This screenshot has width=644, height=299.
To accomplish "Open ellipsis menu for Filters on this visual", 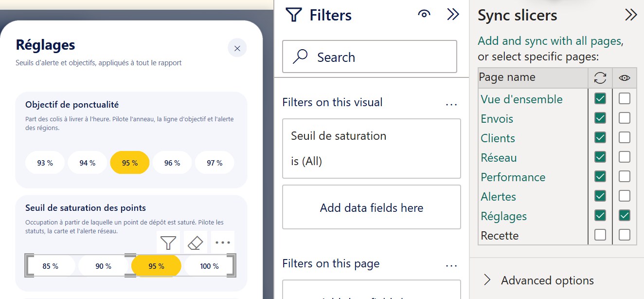I will point(451,104).
